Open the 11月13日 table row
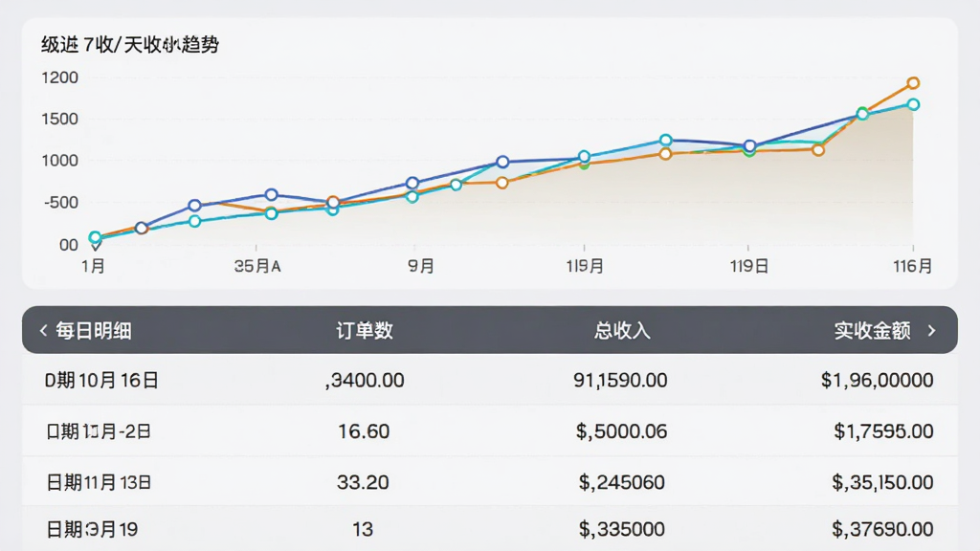The height and width of the screenshot is (551, 980). point(489,482)
